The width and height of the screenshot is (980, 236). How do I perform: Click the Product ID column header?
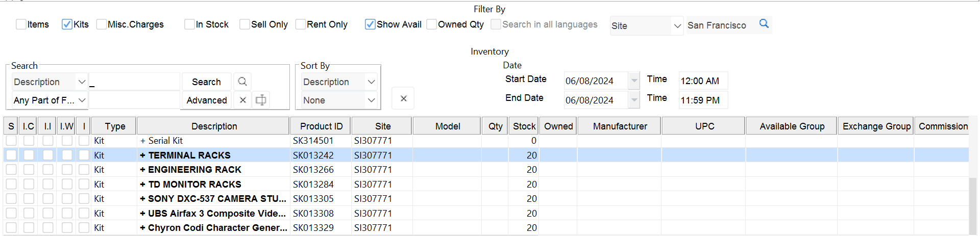[321, 126]
